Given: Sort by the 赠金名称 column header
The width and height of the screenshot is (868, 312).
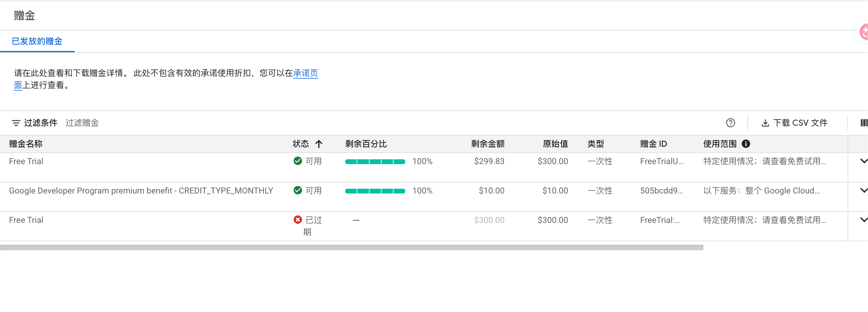Looking at the screenshot, I should [x=25, y=144].
